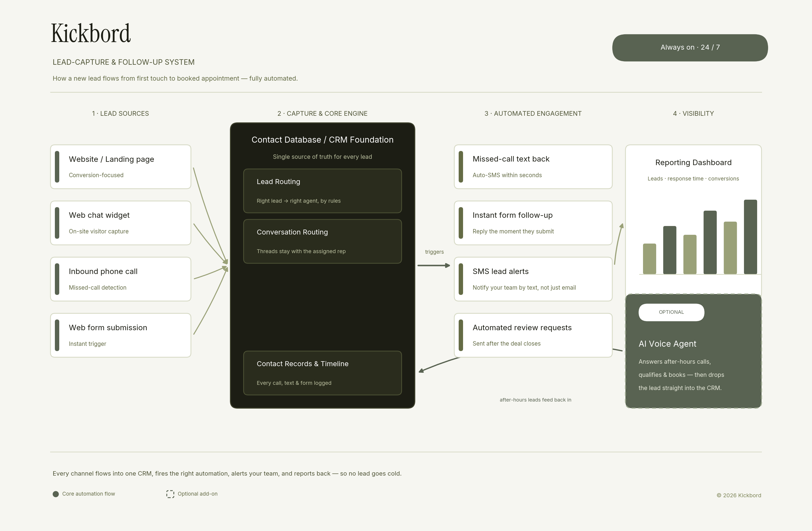Screen dimensions: 812x531
Task: Click 'Single source of truth for every lead'
Action: (322, 157)
